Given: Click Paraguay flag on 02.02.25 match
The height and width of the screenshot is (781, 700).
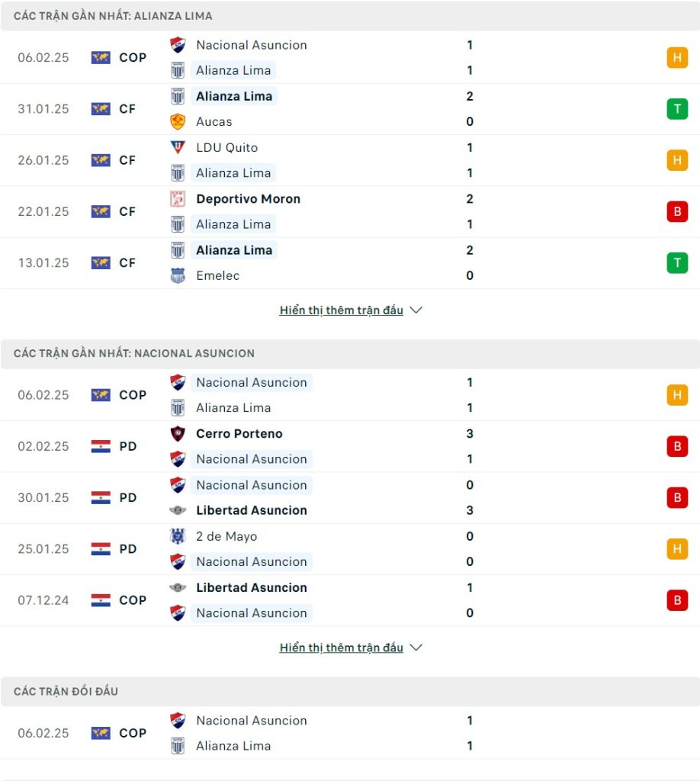Looking at the screenshot, I should 101,446.
